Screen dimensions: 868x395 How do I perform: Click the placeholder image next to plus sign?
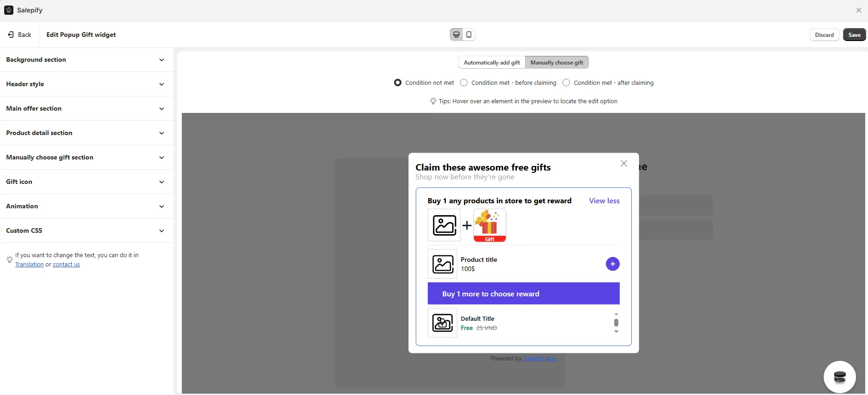444,225
